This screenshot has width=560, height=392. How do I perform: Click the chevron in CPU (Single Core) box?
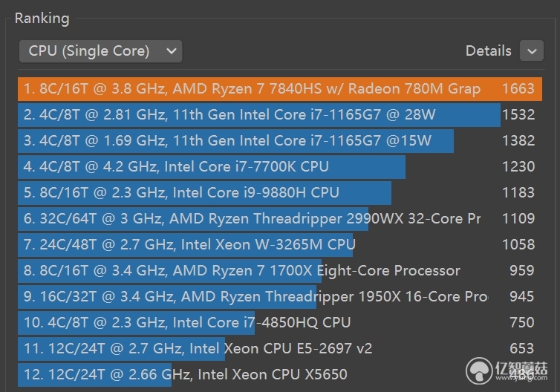(172, 51)
